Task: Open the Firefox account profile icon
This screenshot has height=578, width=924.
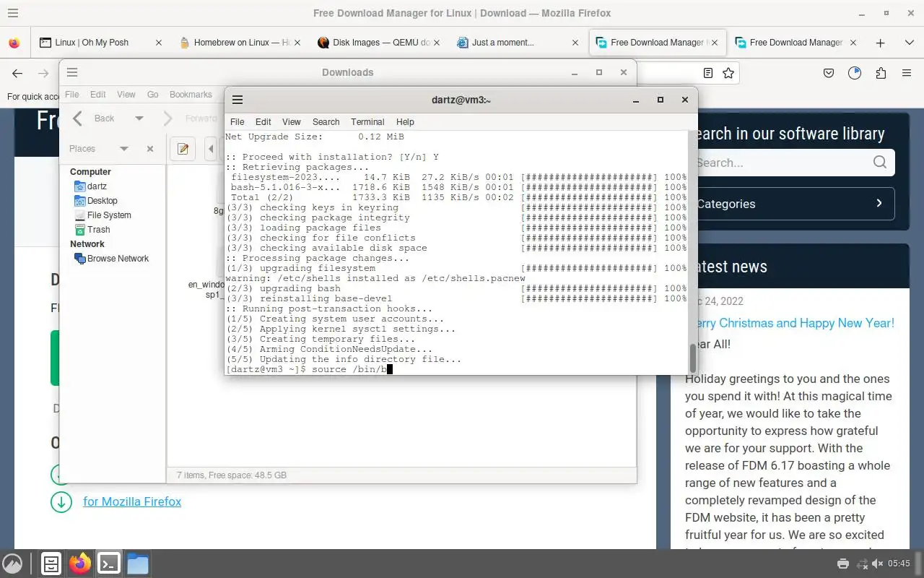Action: coord(855,73)
